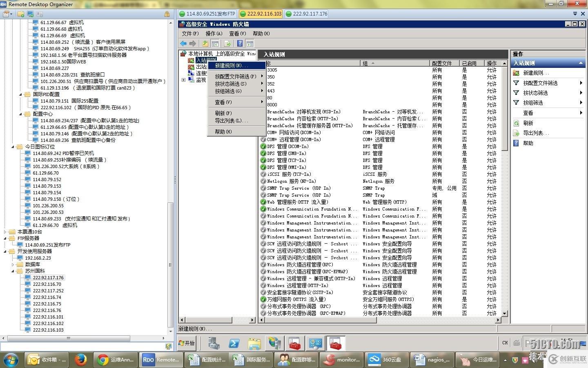This screenshot has height=368, width=588.
Task: Expand the 监视 node in firewall tree
Action: coord(183,80)
